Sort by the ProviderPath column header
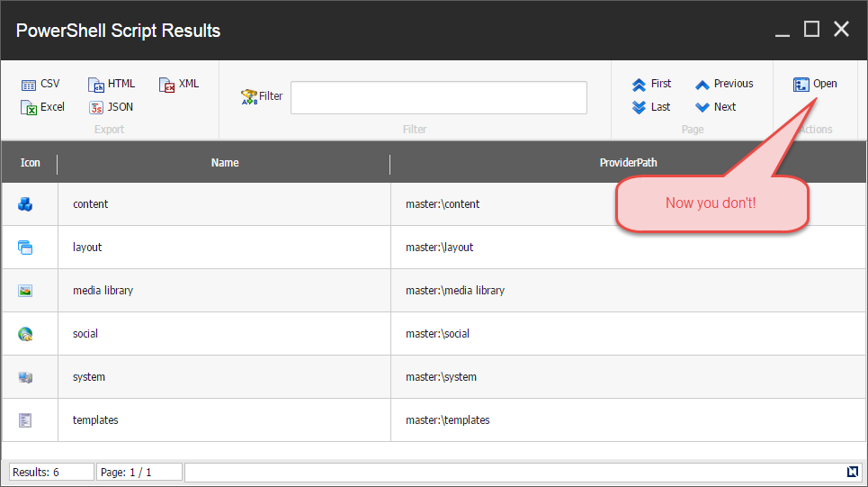The width and height of the screenshot is (868, 487). tap(628, 163)
